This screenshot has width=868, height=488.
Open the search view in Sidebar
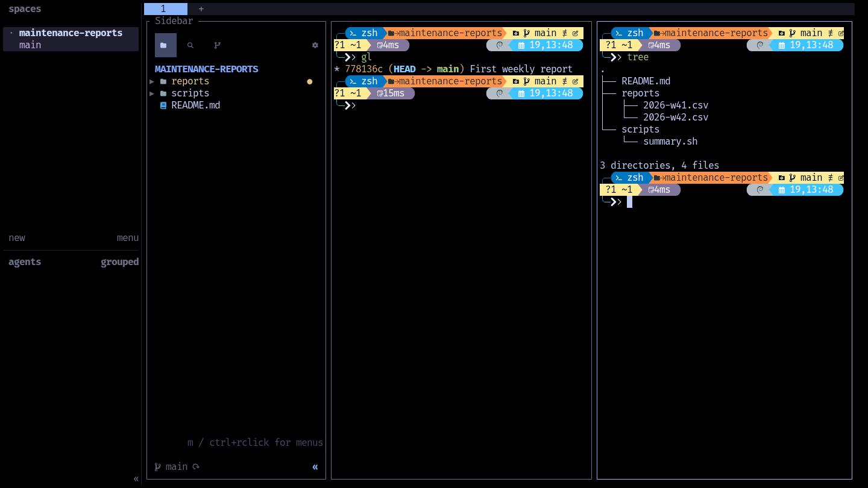click(x=190, y=45)
